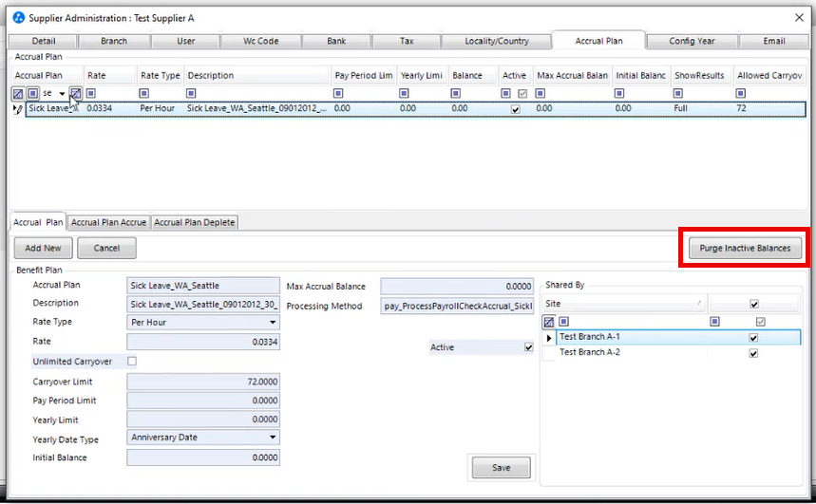Viewport: 816px width, 504px height.
Task: Switch to the Bank tab
Action: point(336,41)
